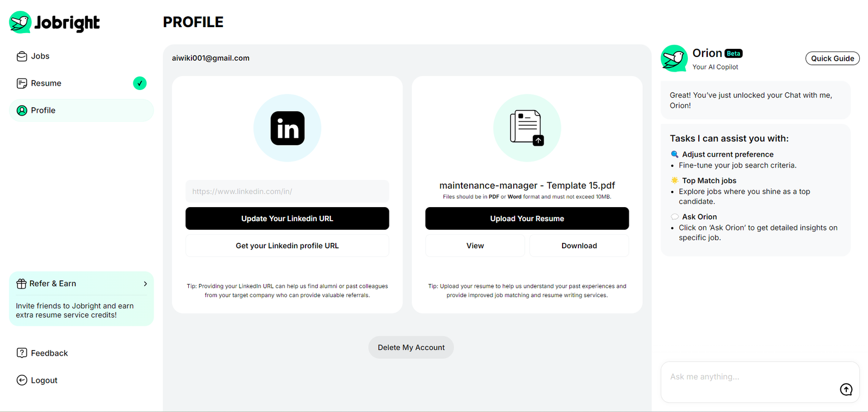The image size is (868, 412).
Task: Click the Delete My Account button
Action: point(411,347)
